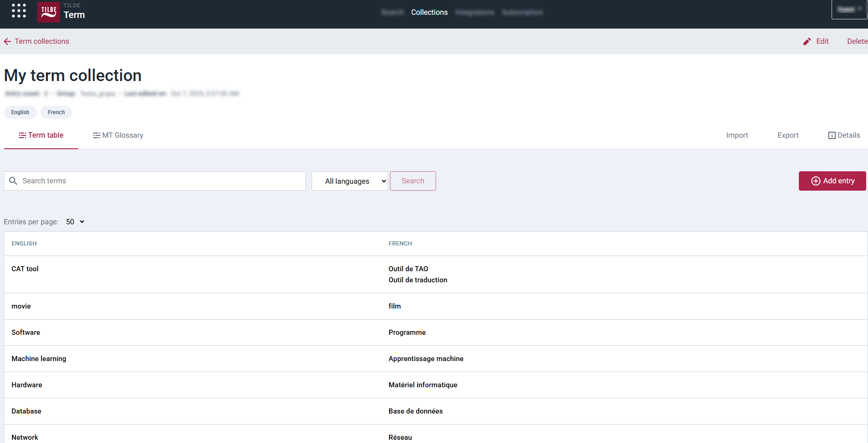Click the Tilde logo in the top bar

[x=48, y=12]
